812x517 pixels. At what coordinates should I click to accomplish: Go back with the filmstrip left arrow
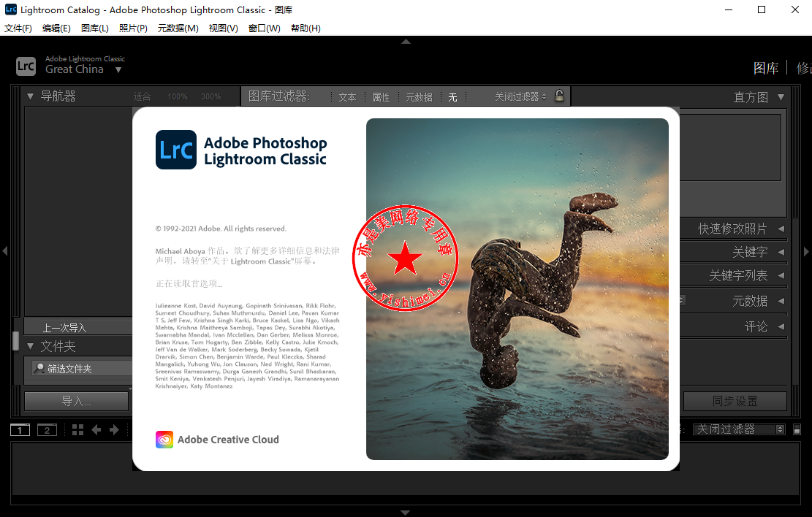96,430
